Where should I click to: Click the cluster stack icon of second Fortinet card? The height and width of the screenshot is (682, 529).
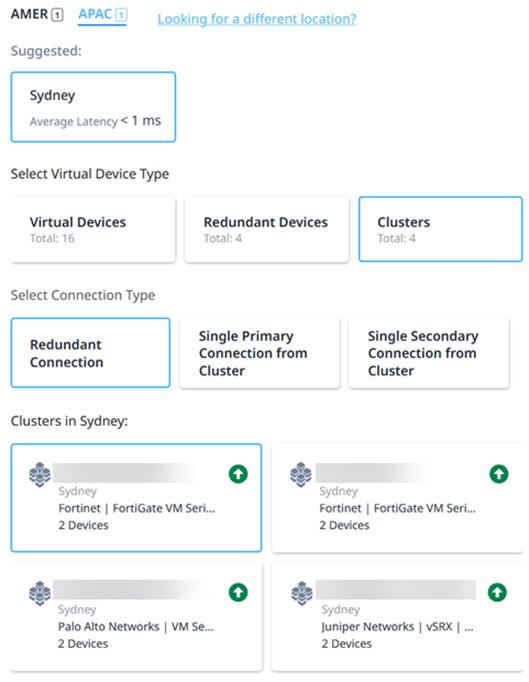click(301, 475)
